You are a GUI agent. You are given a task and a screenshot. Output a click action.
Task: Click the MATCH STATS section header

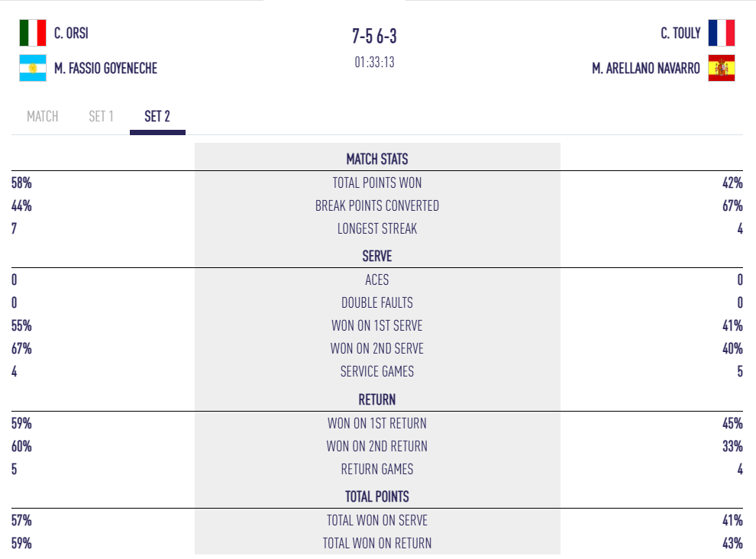[377, 160]
